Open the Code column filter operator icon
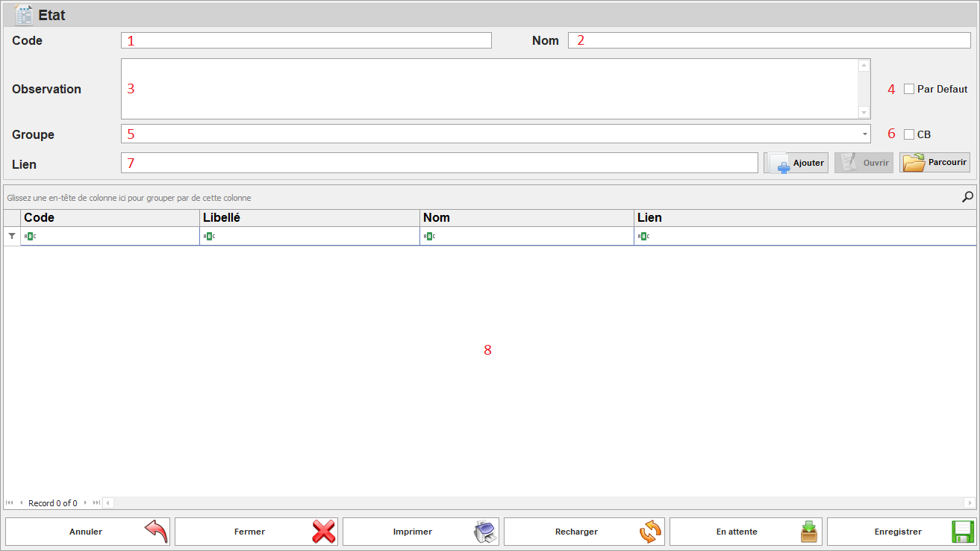 [30, 237]
